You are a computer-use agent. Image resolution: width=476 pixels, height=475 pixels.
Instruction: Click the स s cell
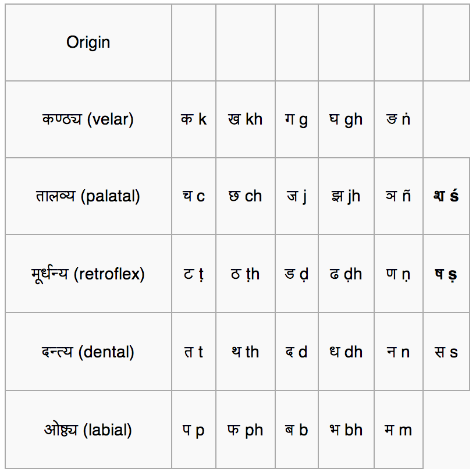click(446, 352)
